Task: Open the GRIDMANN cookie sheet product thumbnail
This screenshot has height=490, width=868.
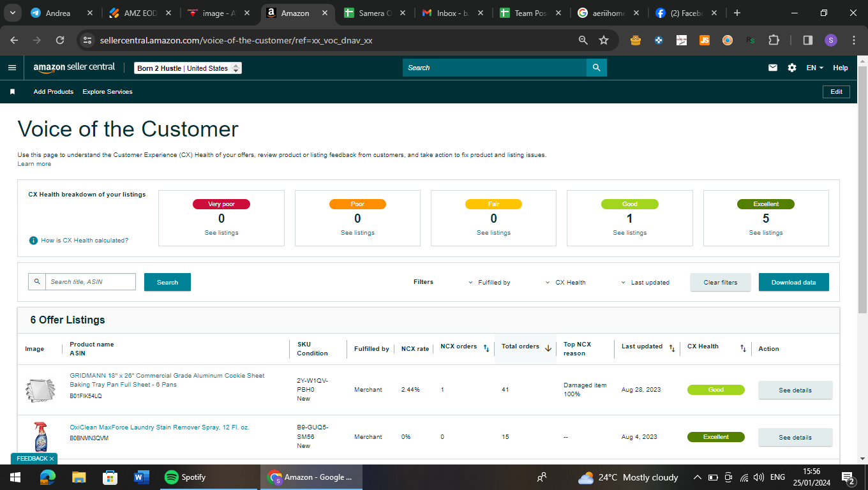Action: [40, 390]
